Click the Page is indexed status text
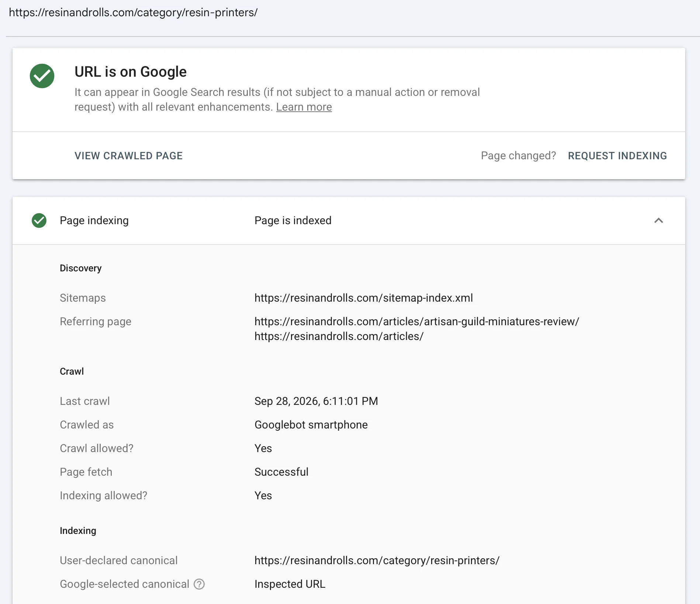Screen dimensions: 700x604 (293, 221)
